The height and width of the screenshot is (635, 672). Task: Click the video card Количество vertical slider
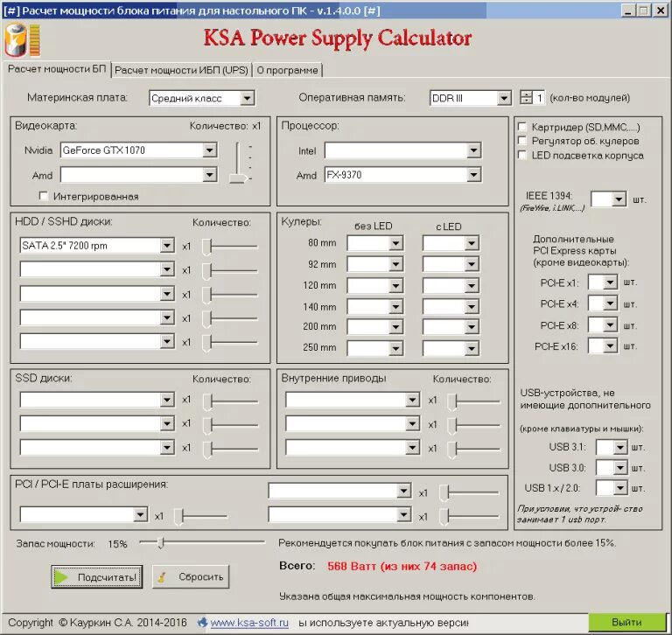click(240, 163)
